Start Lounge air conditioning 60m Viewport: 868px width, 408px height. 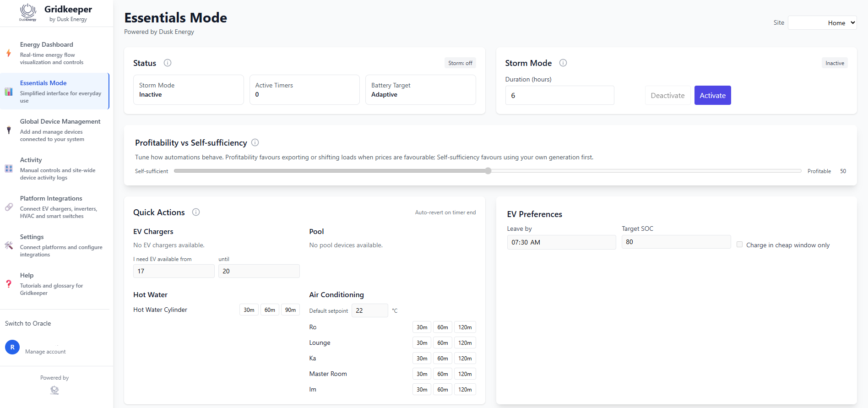[443, 343]
